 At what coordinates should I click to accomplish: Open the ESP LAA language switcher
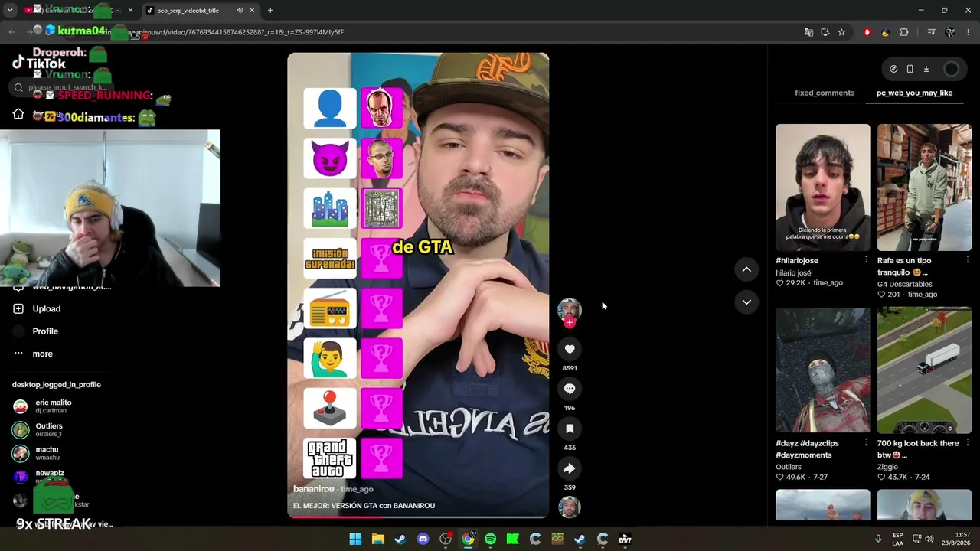click(x=898, y=540)
